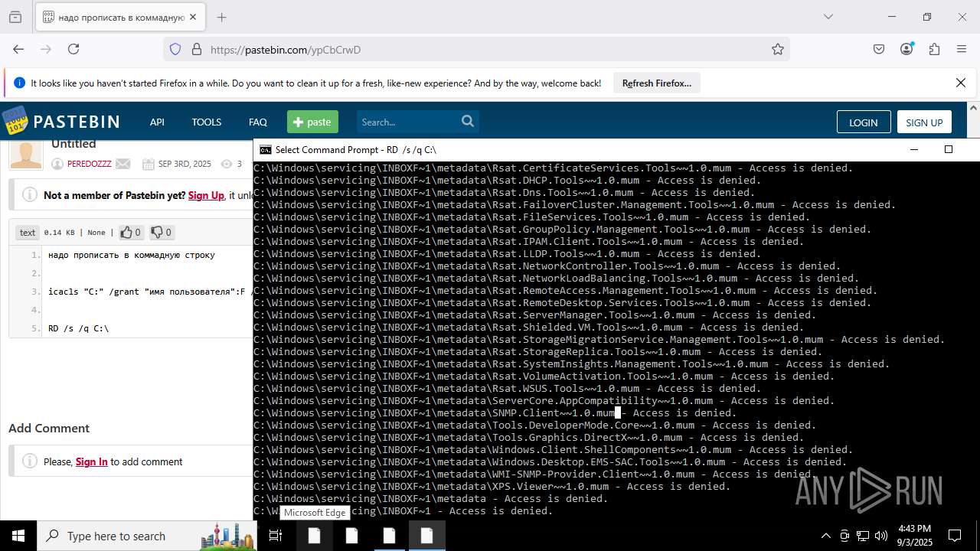Click the Pastebin search magnifier icon
This screenshot has width=980, height=551.
pyautogui.click(x=468, y=121)
